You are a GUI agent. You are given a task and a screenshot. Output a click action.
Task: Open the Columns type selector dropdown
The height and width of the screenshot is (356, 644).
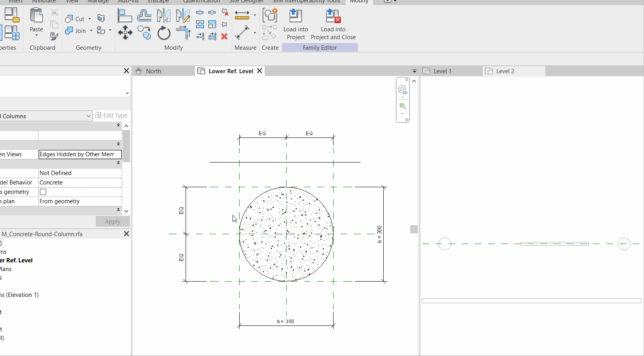[88, 116]
